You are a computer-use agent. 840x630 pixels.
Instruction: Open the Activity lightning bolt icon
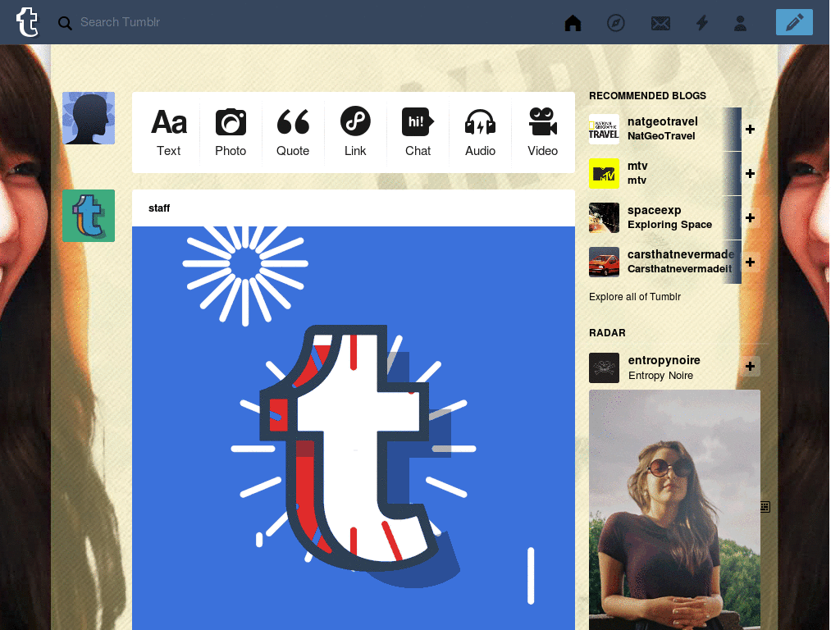(x=702, y=23)
